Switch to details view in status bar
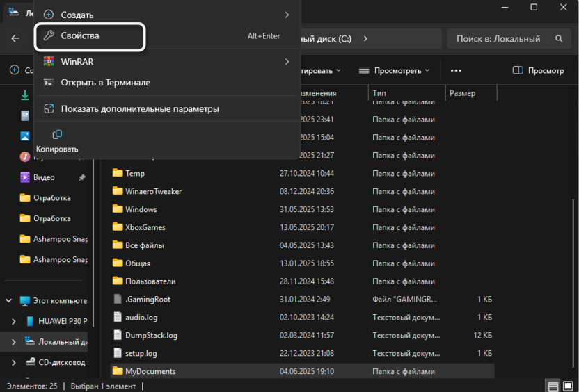The width and height of the screenshot is (579, 392). (x=553, y=386)
